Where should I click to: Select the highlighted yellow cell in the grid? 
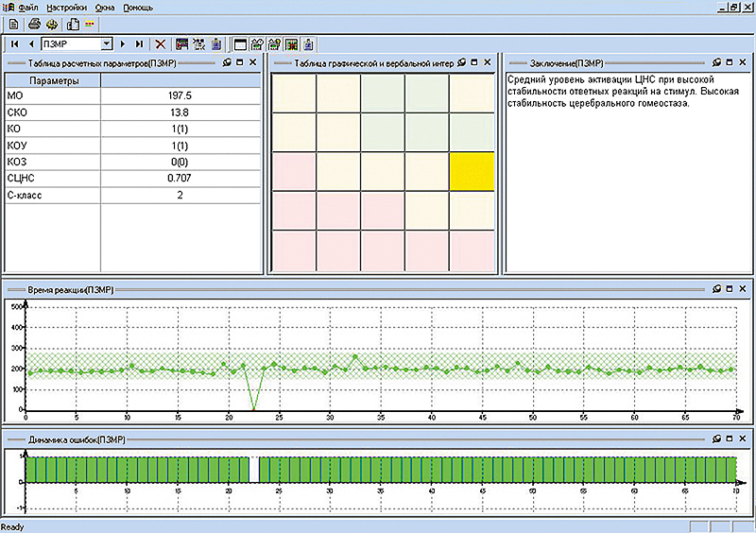point(472,171)
